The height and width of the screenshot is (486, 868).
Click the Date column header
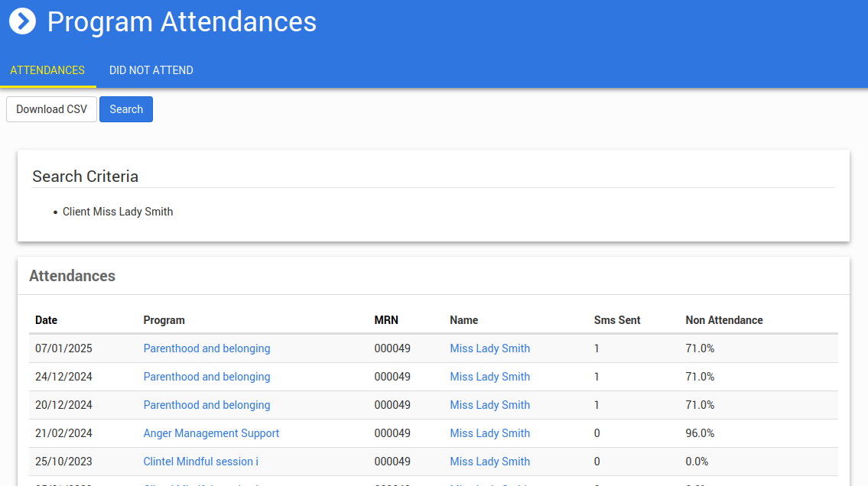point(46,320)
